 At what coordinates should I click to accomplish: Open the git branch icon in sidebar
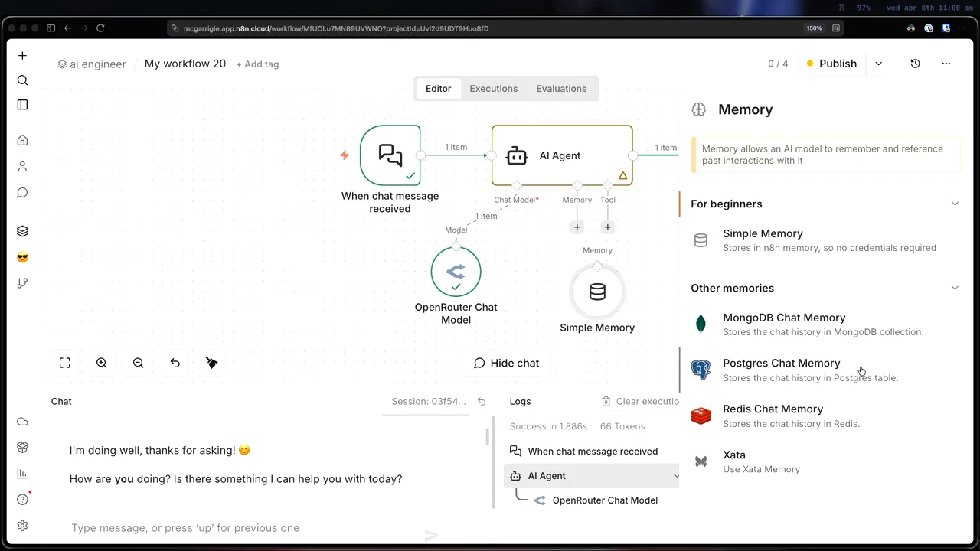click(22, 283)
